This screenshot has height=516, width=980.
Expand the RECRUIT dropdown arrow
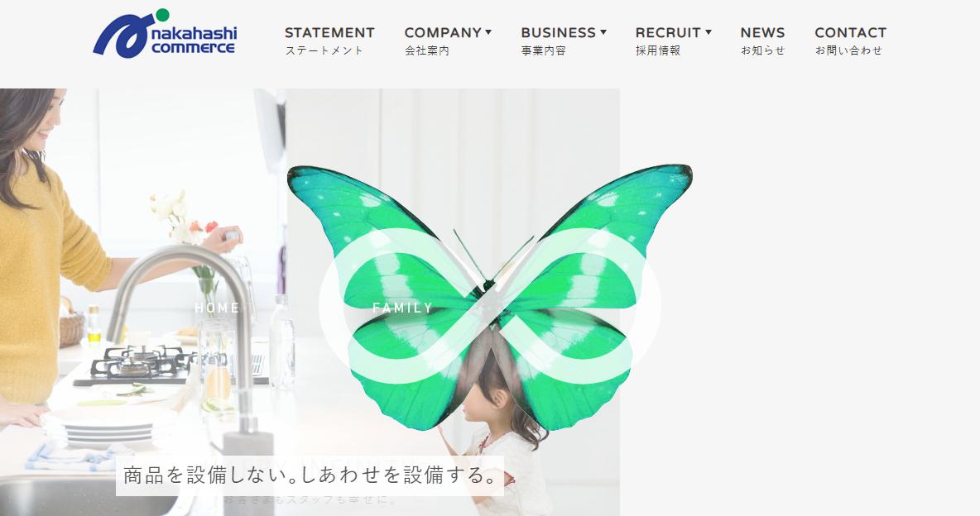[709, 32]
